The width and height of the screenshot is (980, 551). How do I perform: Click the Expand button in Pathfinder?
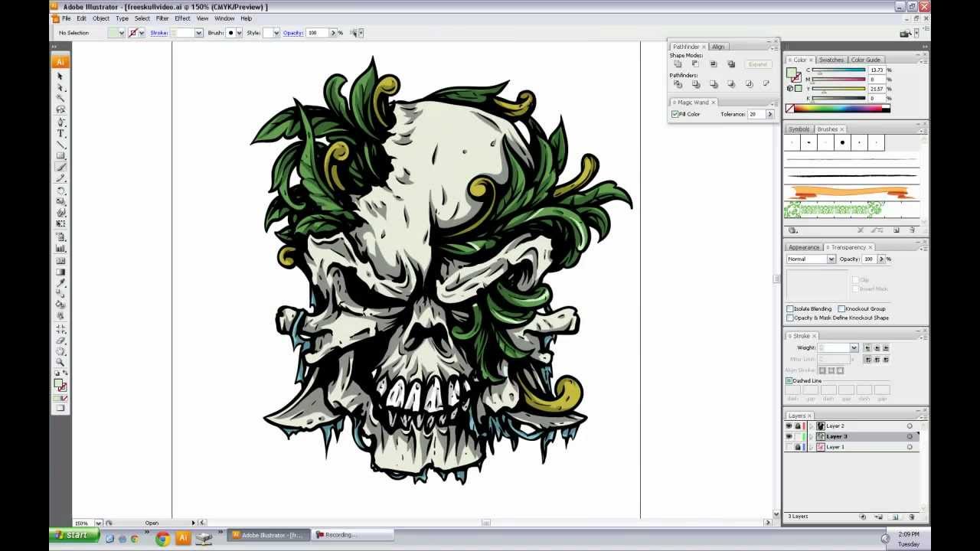pos(758,64)
